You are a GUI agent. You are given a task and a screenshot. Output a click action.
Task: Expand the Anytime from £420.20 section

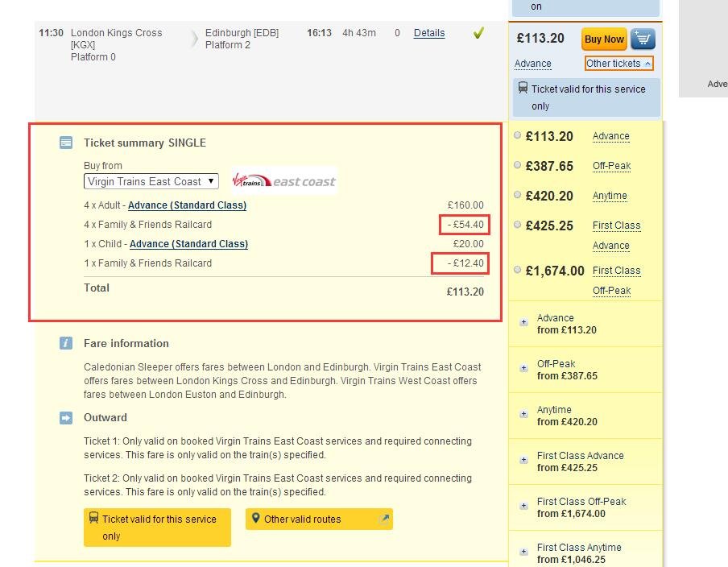tap(523, 414)
